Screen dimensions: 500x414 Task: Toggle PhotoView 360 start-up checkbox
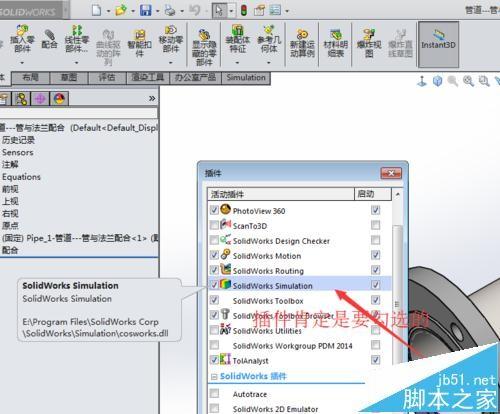click(375, 210)
